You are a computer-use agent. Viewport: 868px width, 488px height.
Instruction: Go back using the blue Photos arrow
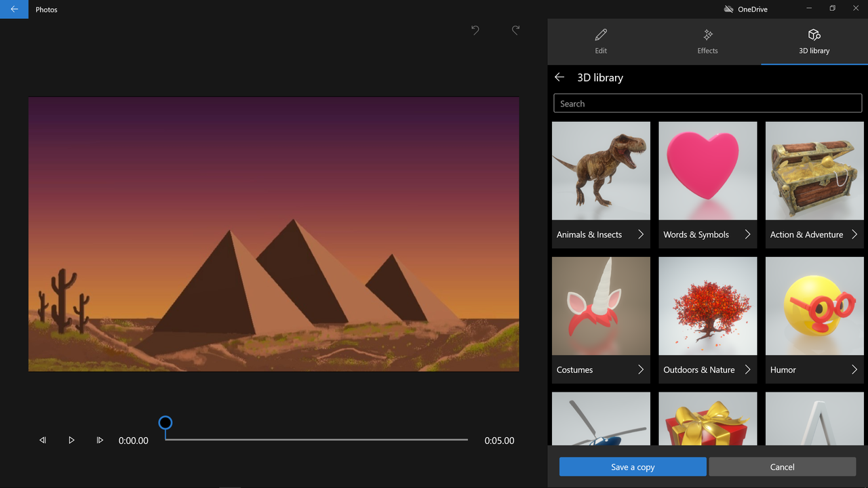(x=14, y=9)
